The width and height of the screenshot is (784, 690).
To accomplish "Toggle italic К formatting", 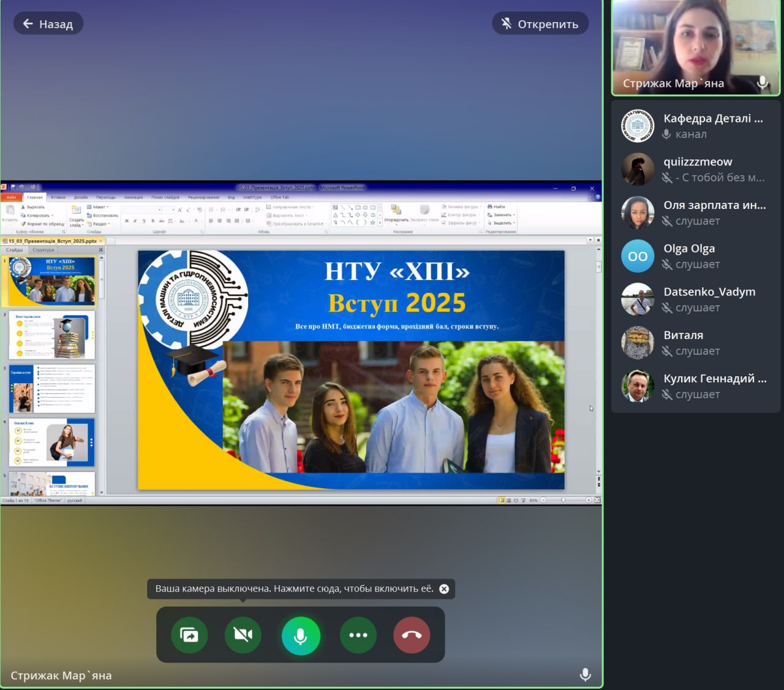I will (135, 221).
